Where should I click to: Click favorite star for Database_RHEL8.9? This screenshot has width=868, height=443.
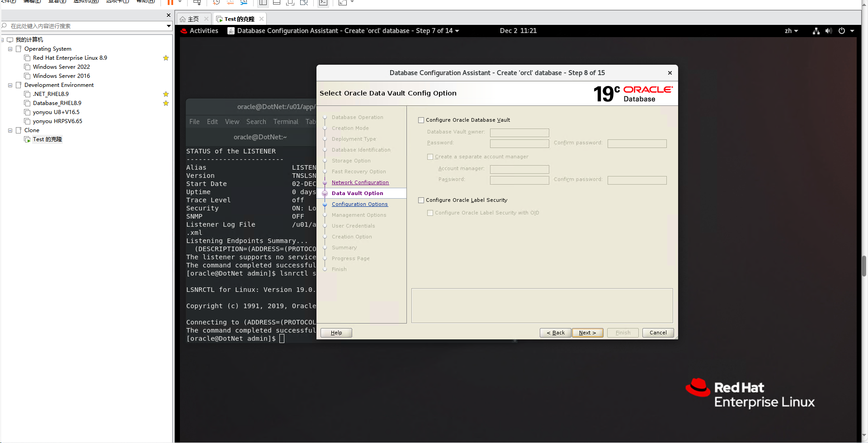click(166, 103)
